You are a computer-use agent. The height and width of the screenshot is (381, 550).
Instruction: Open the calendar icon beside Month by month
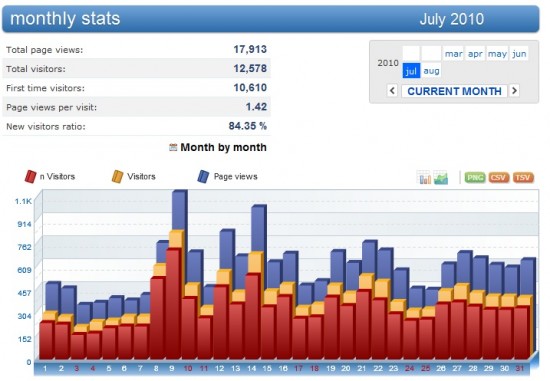click(173, 147)
